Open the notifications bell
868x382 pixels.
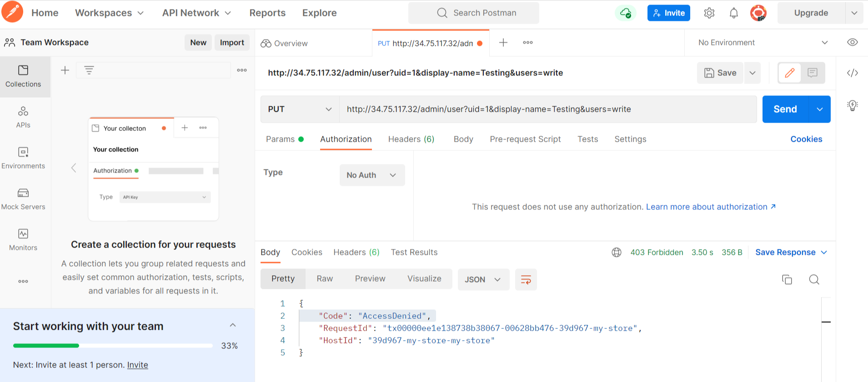click(x=734, y=13)
